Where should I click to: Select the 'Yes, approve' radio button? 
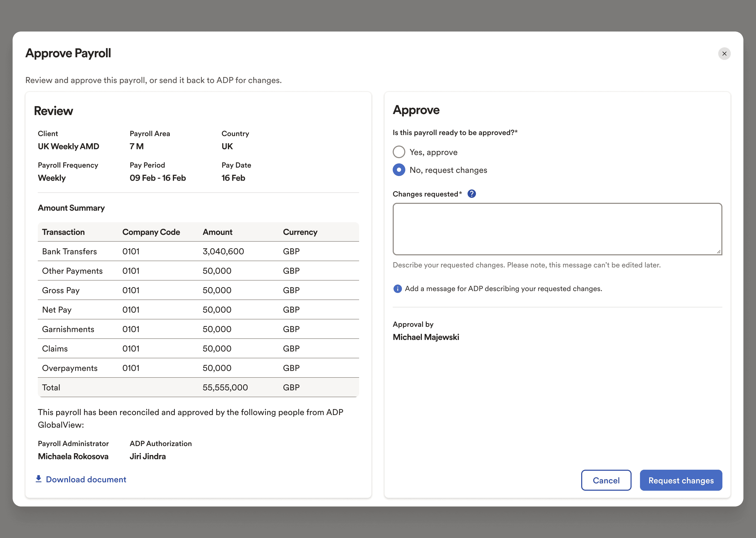coord(399,152)
